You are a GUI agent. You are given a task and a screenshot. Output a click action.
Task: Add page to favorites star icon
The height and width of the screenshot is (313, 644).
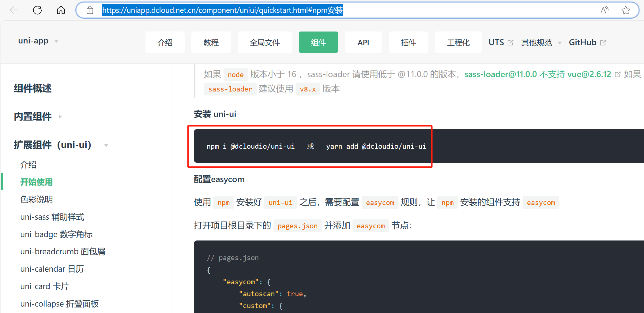point(626,10)
